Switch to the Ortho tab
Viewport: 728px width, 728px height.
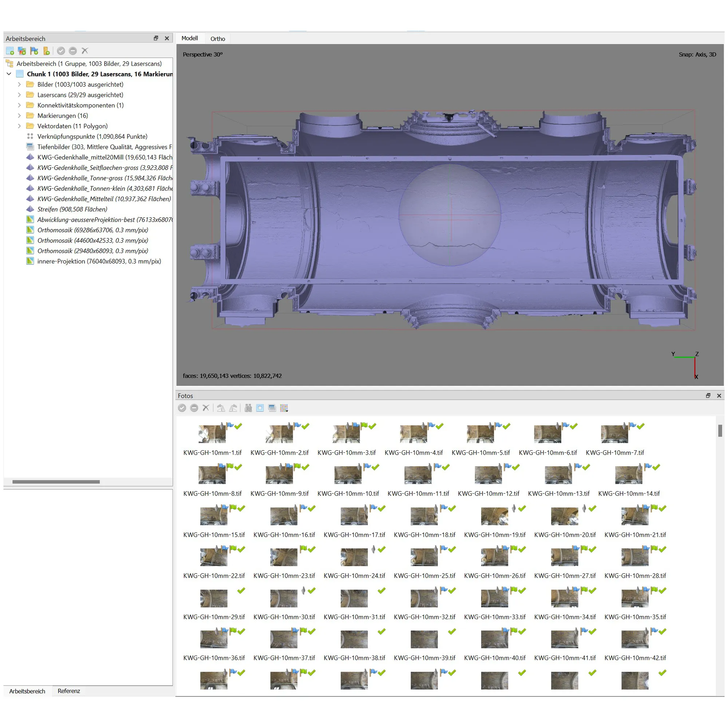[218, 39]
